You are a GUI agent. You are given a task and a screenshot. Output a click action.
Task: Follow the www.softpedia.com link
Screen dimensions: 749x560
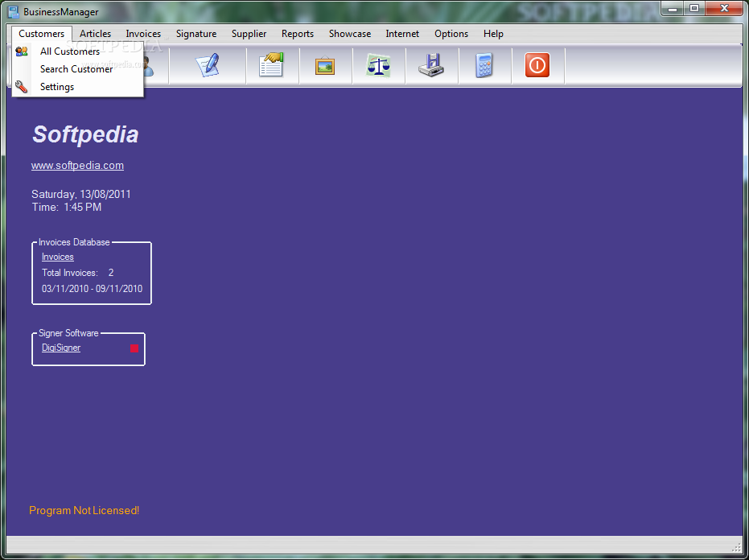[77, 165]
